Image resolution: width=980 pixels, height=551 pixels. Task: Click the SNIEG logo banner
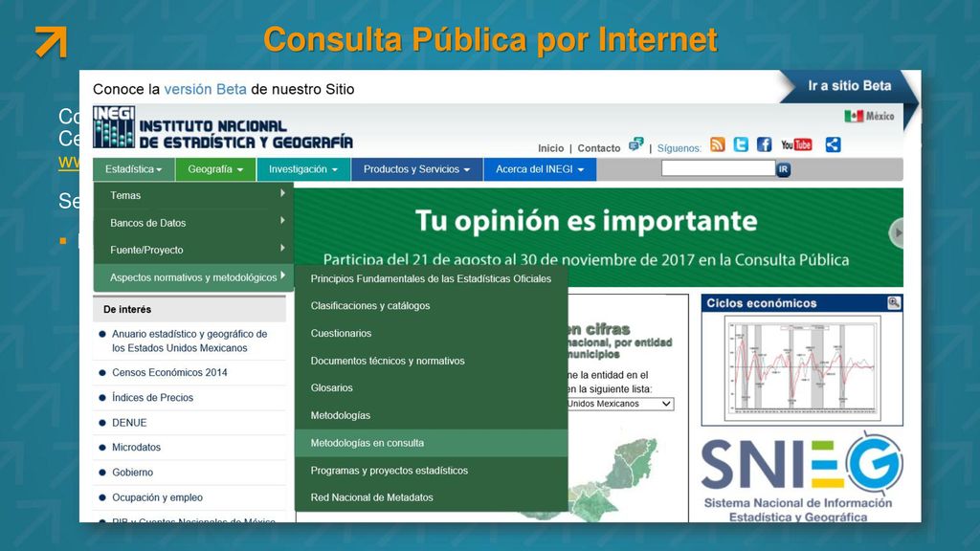click(x=802, y=478)
